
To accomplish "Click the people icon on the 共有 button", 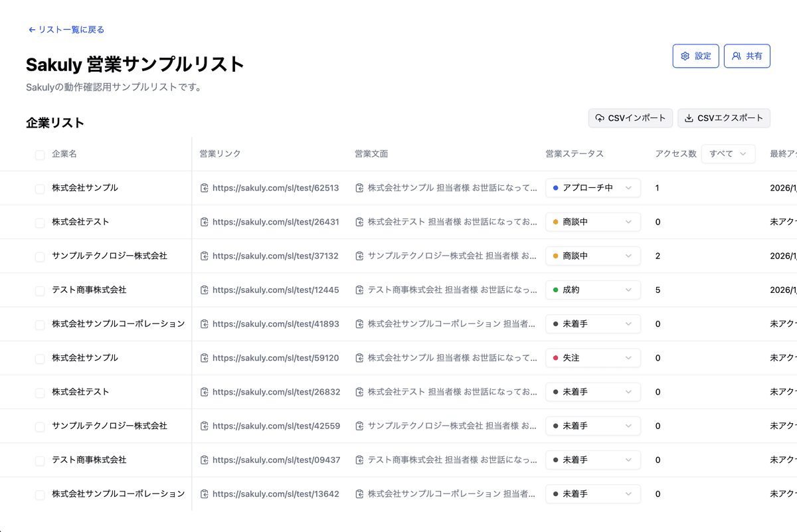I will click(x=737, y=56).
